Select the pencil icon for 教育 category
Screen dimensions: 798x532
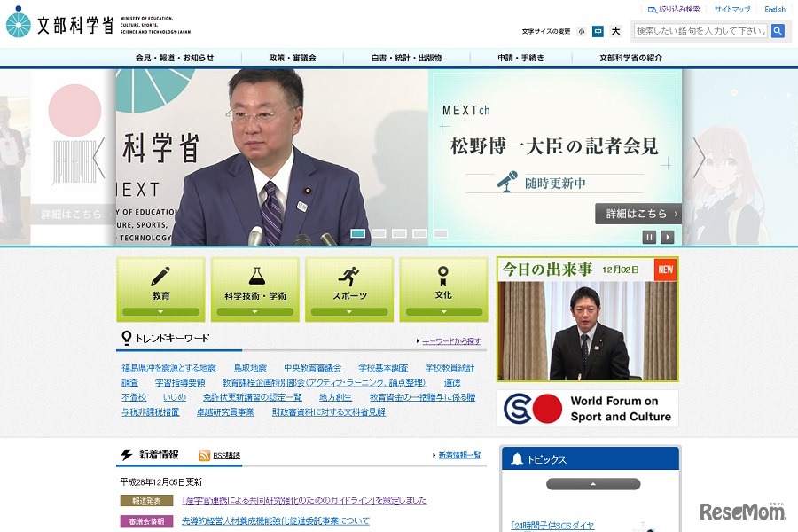coord(160,278)
